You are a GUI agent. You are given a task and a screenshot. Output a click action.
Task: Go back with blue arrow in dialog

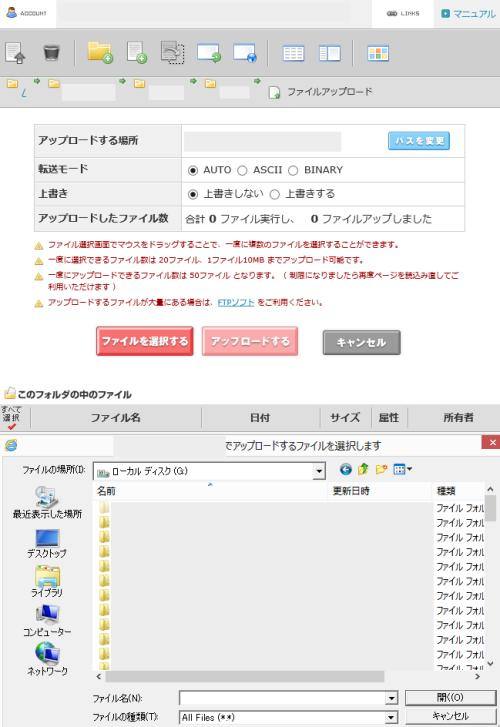tap(346, 470)
